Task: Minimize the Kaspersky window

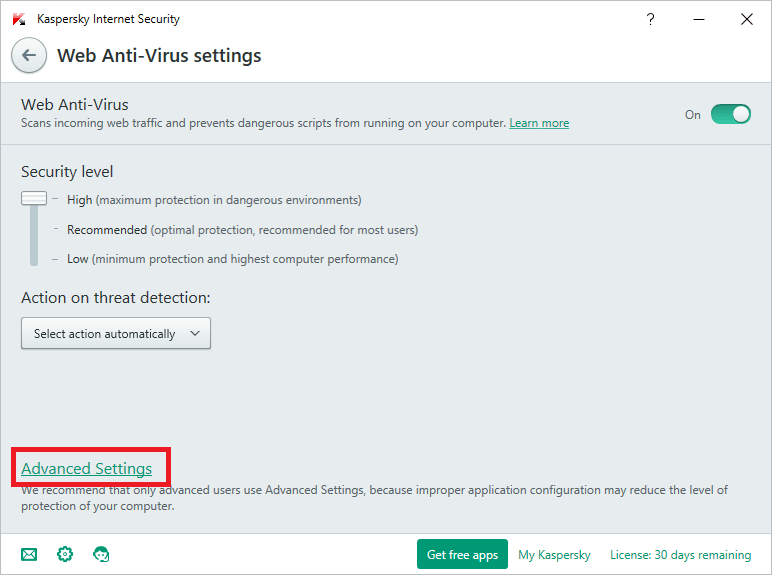Action: click(699, 19)
